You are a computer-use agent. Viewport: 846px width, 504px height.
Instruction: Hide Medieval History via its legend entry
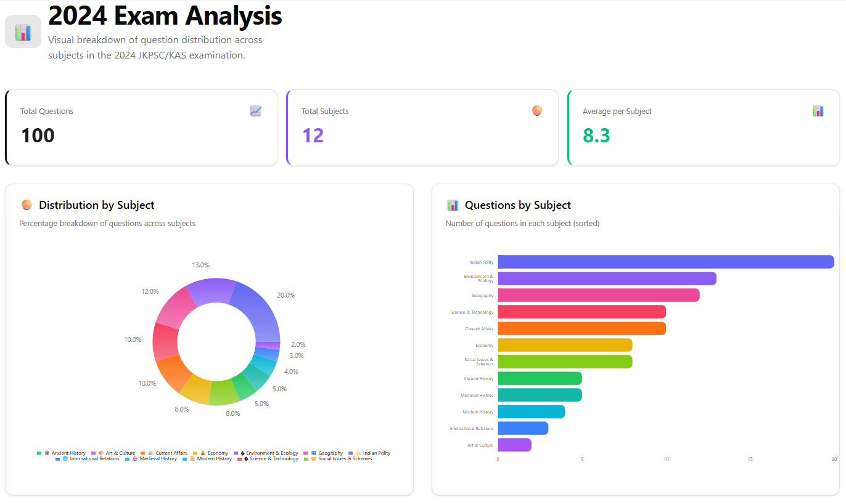(x=158, y=459)
